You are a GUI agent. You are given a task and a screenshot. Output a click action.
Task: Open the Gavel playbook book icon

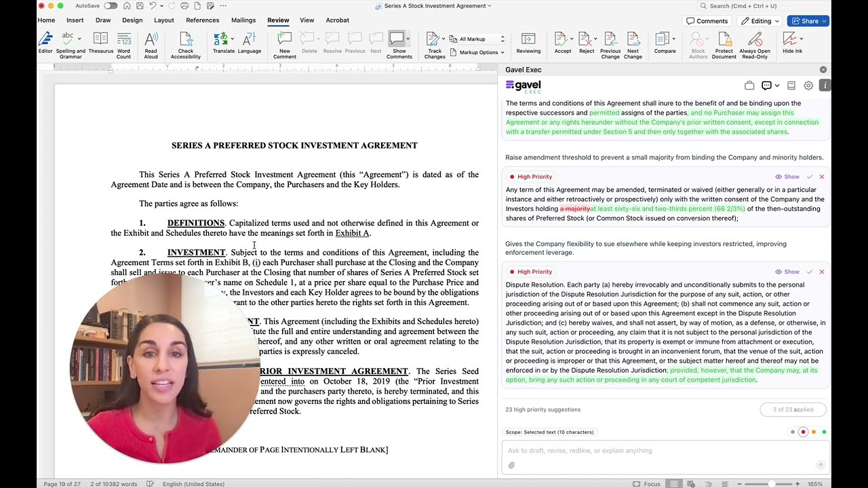coord(791,86)
